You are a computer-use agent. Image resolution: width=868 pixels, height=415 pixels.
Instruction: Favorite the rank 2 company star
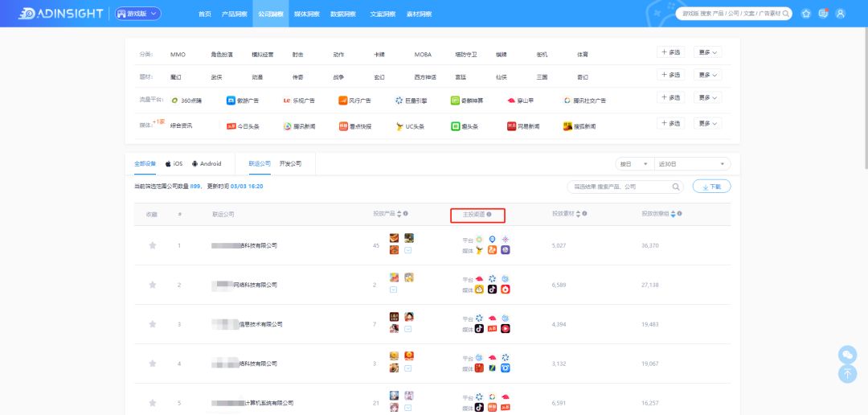point(152,285)
